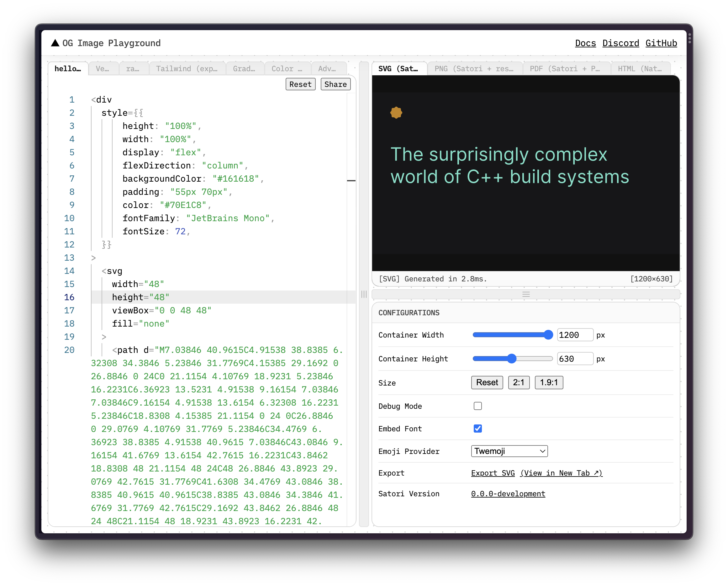Apply the 2:1 size preset
728x586 pixels.
tap(519, 382)
